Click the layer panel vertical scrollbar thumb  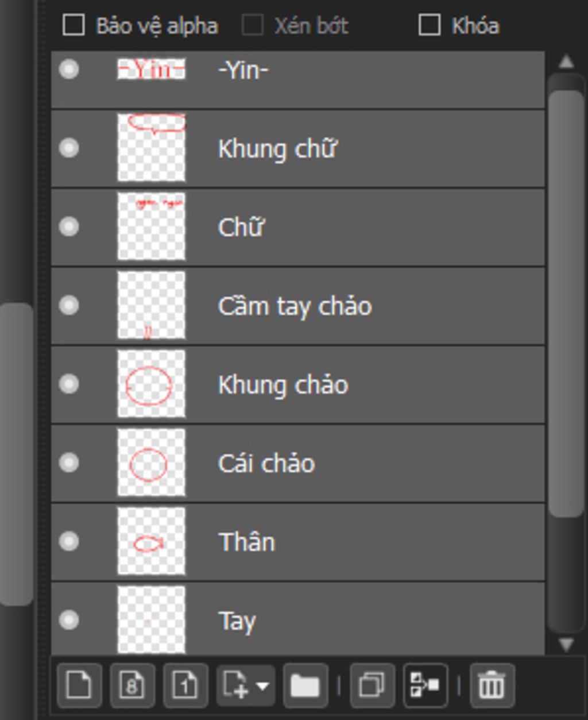566,303
